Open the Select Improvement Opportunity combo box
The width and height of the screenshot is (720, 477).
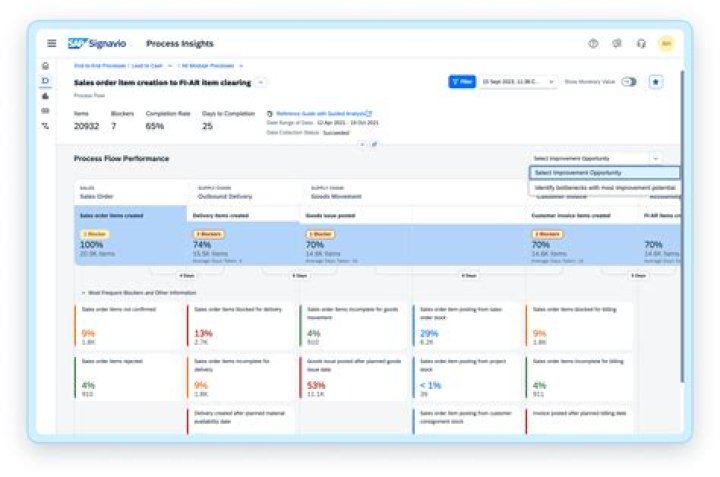point(596,158)
